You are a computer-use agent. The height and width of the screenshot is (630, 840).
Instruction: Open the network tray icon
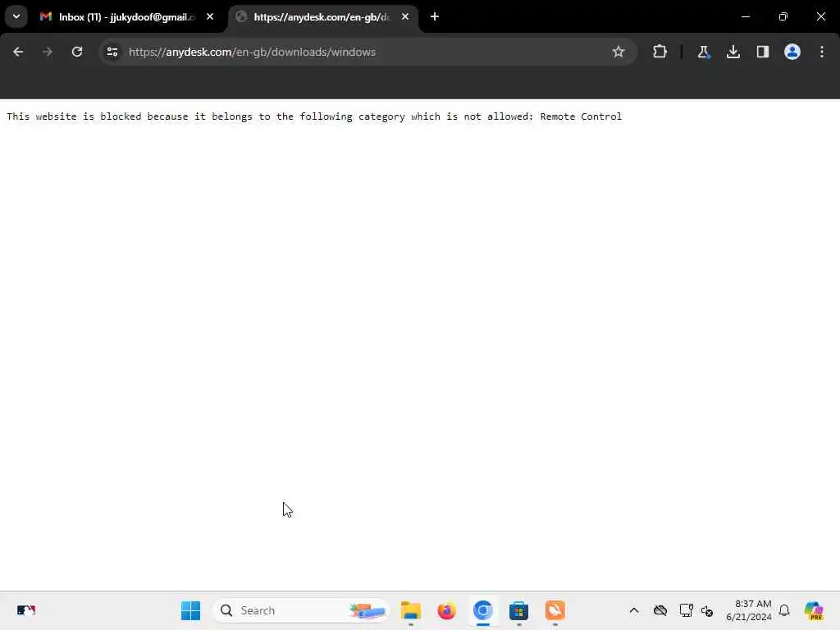click(x=686, y=610)
